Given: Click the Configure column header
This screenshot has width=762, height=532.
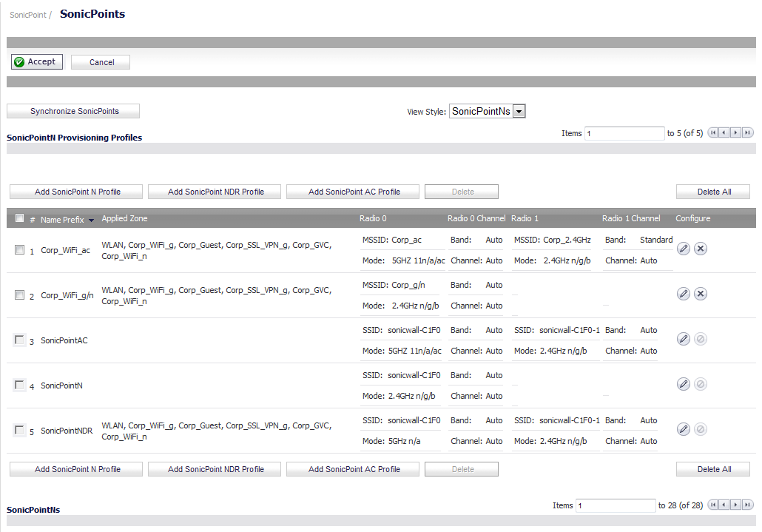Looking at the screenshot, I should [x=692, y=218].
